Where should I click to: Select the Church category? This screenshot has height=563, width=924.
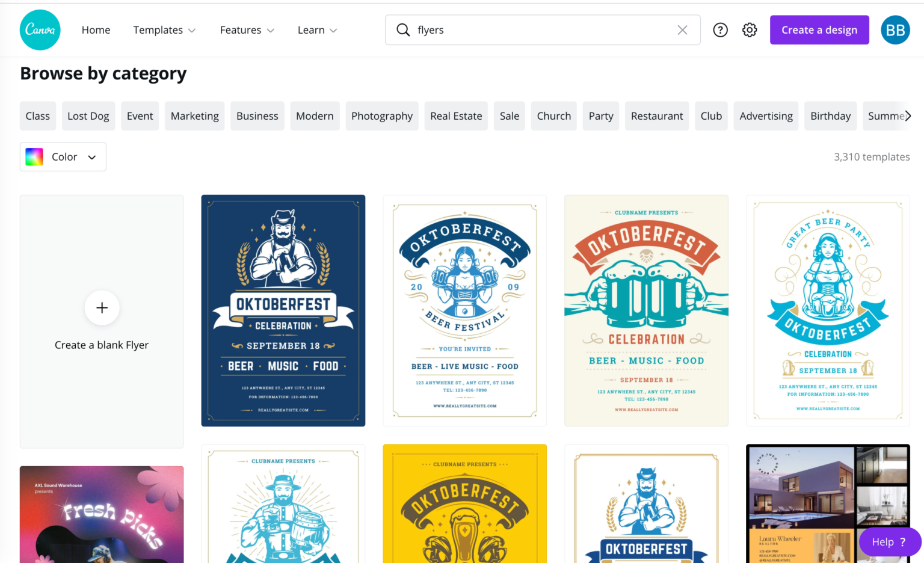coord(554,116)
